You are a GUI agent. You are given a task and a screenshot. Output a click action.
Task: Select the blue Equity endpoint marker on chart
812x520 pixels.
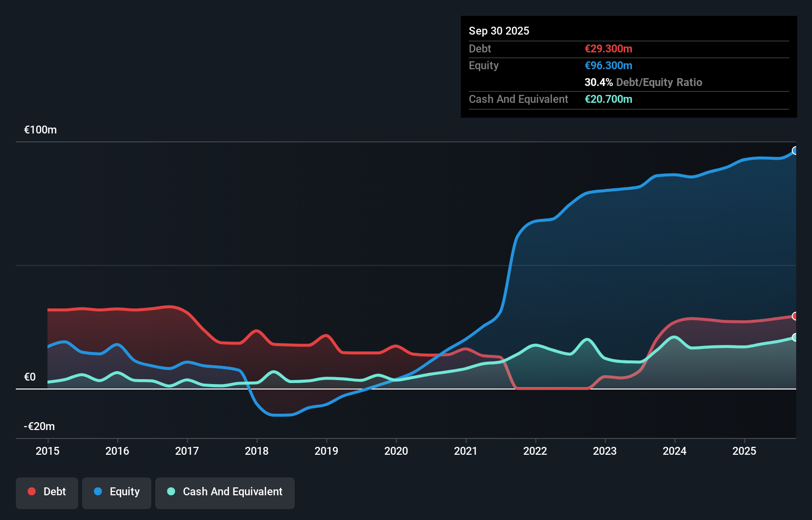[795, 151]
